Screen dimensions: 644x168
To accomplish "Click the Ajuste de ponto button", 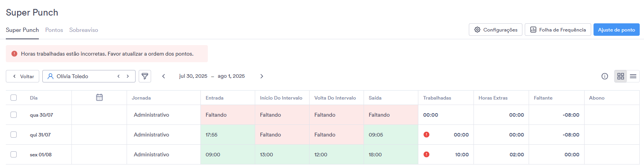I will pyautogui.click(x=616, y=30).
